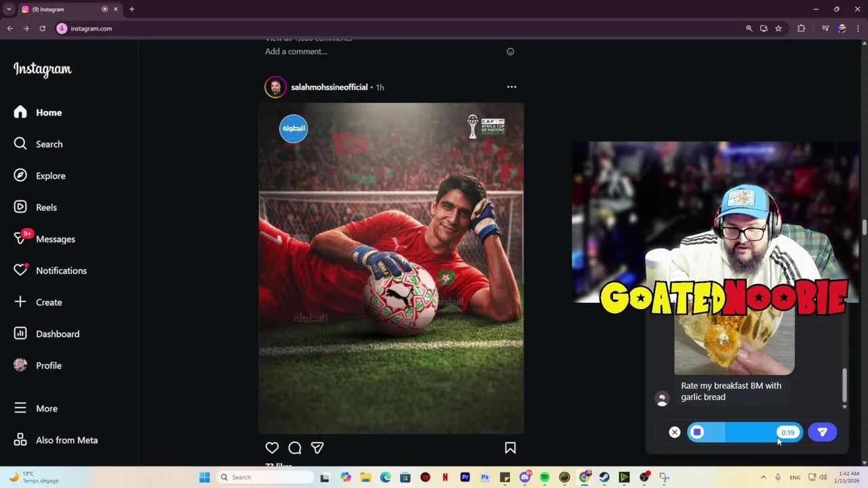Click the Instagram logo
Viewport: 868px width, 488px height.
click(42, 69)
